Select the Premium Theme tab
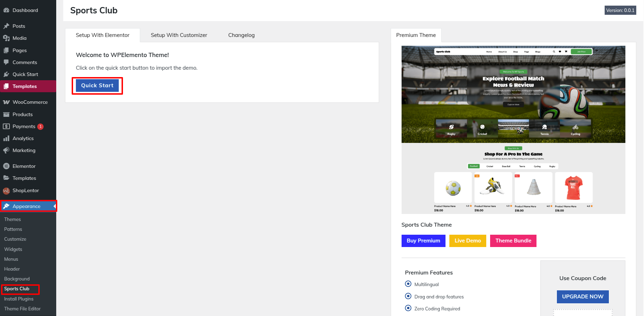 click(x=416, y=35)
